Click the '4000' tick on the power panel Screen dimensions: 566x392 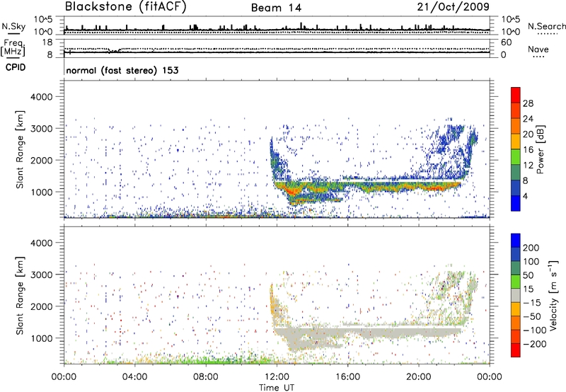click(42, 97)
